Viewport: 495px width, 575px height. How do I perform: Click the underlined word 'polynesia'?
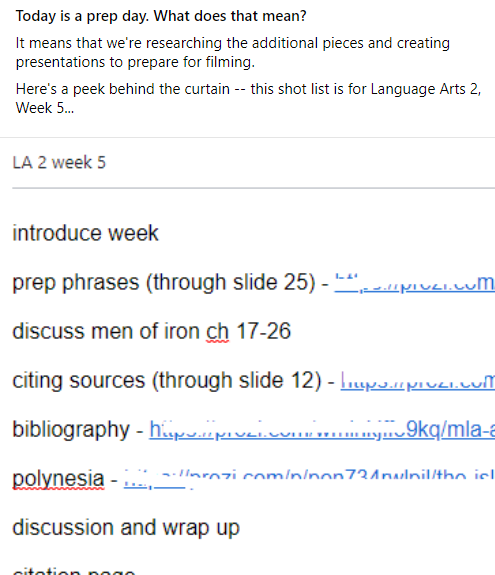click(x=58, y=479)
